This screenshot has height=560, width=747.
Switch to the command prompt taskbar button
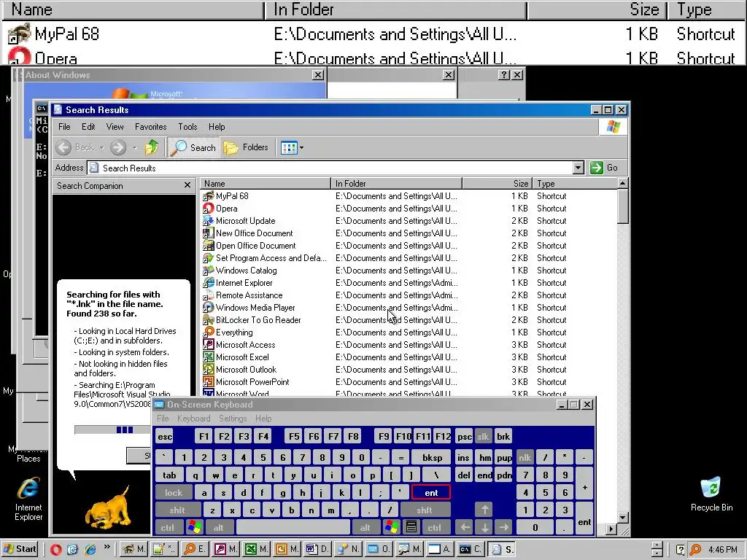[471, 549]
